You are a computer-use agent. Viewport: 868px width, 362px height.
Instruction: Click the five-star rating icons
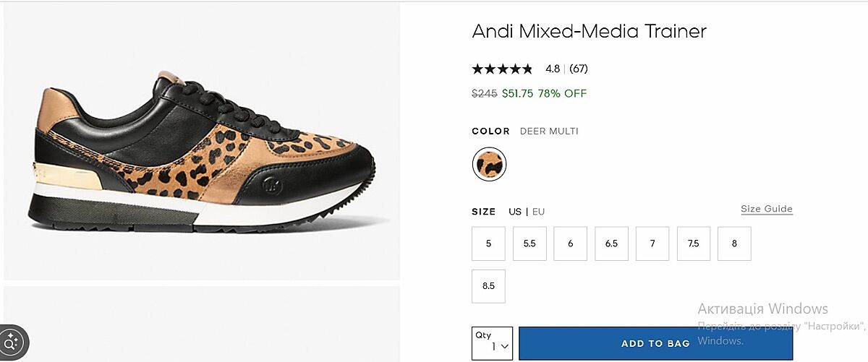pos(502,69)
